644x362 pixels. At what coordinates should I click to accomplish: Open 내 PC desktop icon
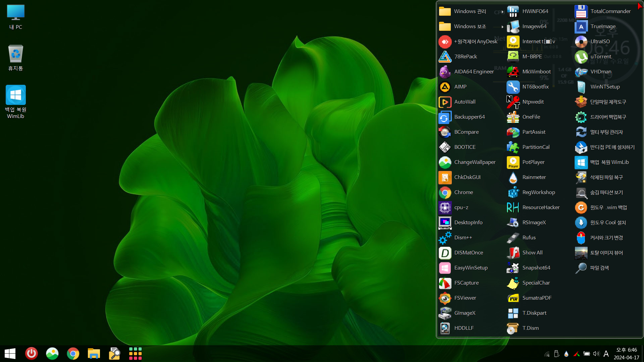point(16,17)
